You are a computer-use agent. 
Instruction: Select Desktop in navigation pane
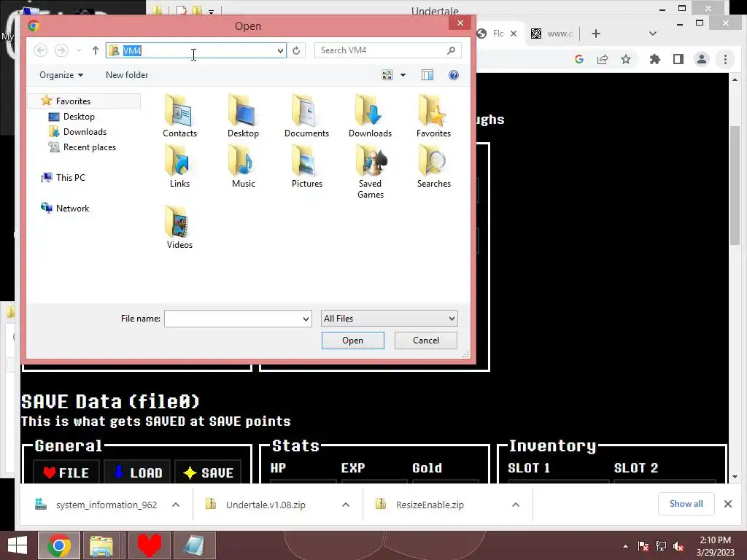click(79, 116)
